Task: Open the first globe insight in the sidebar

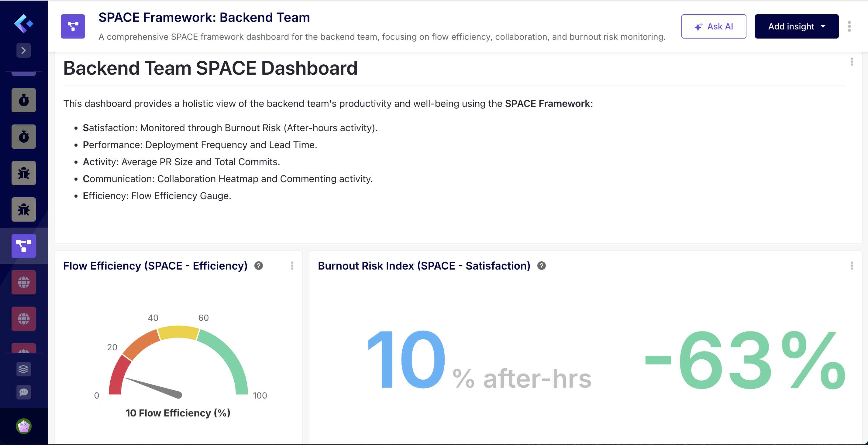Action: [24, 282]
